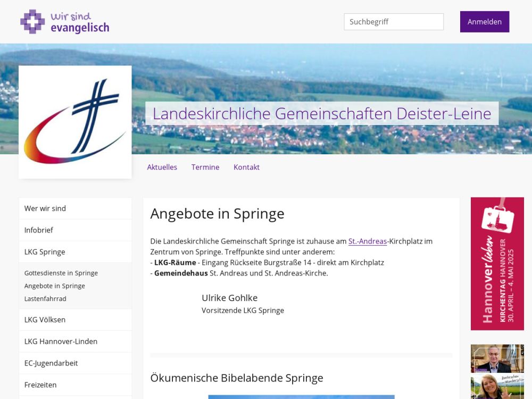Screen dimensions: 532x399
Task: Open the Termine navigation tab
Action: [x=205, y=167]
